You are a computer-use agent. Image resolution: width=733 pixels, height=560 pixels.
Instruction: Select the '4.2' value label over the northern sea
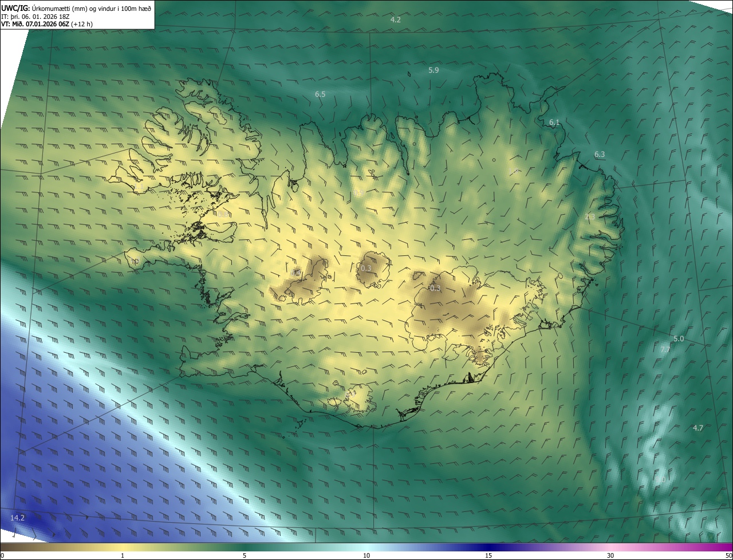click(x=395, y=19)
